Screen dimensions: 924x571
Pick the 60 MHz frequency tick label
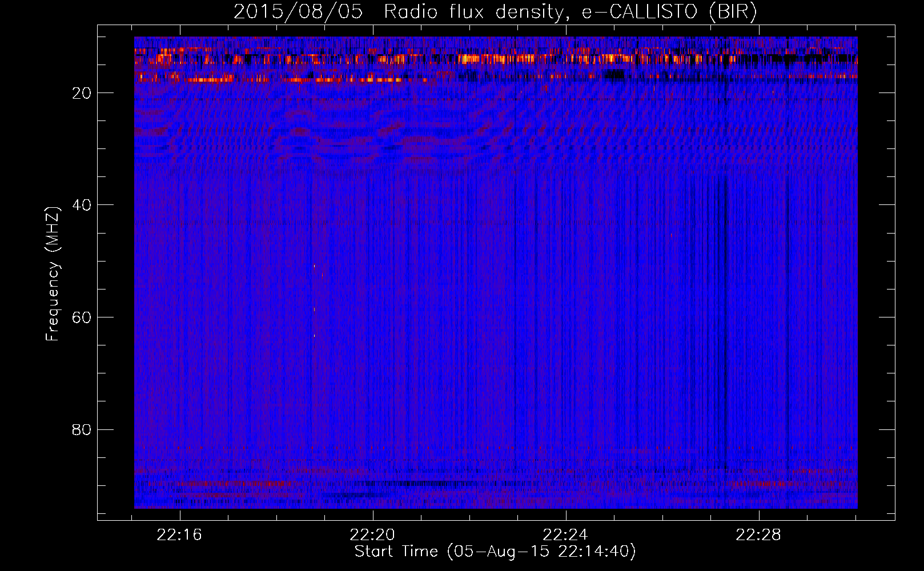point(82,317)
